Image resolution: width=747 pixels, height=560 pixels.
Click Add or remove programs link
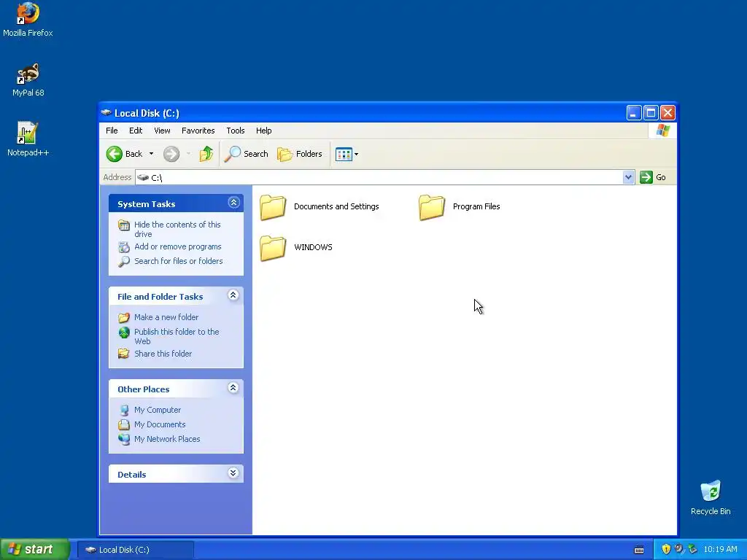pyautogui.click(x=178, y=246)
